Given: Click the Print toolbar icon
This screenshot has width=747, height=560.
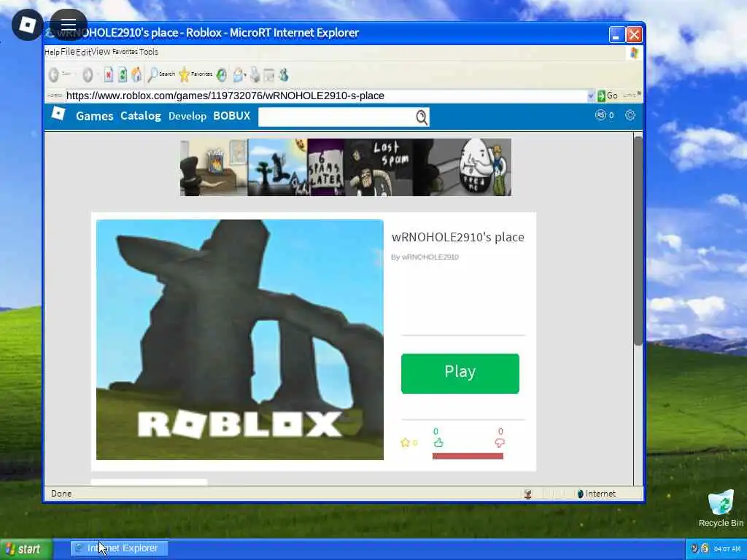Looking at the screenshot, I should tap(255, 75).
